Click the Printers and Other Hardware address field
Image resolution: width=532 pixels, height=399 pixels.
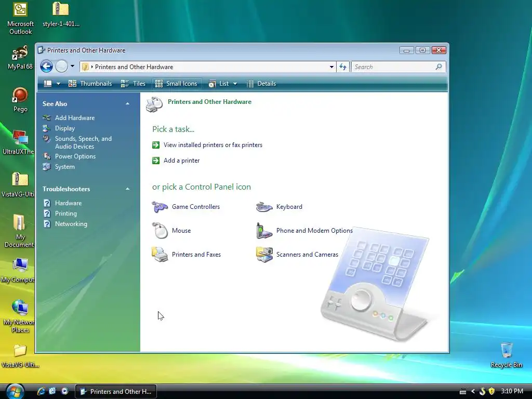tap(208, 67)
